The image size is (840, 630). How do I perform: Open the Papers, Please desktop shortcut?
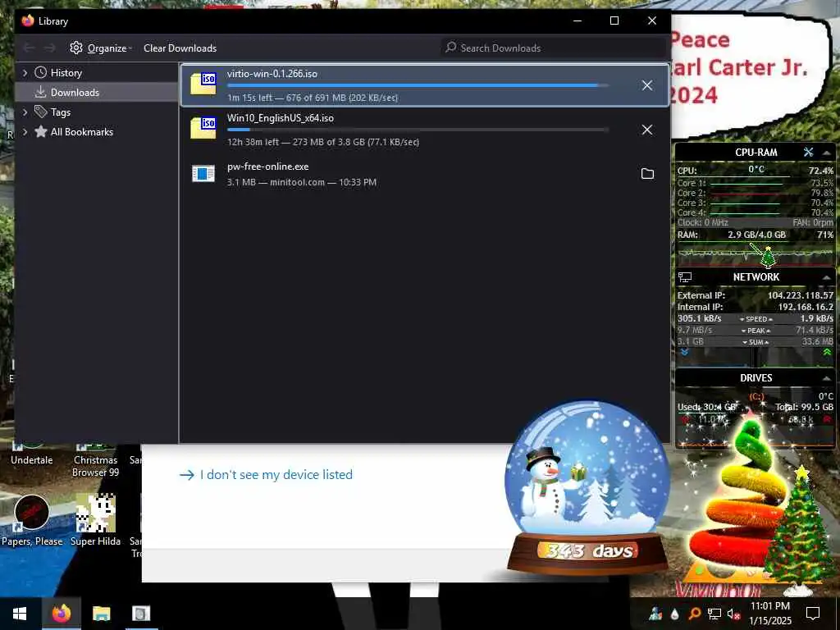click(32, 519)
